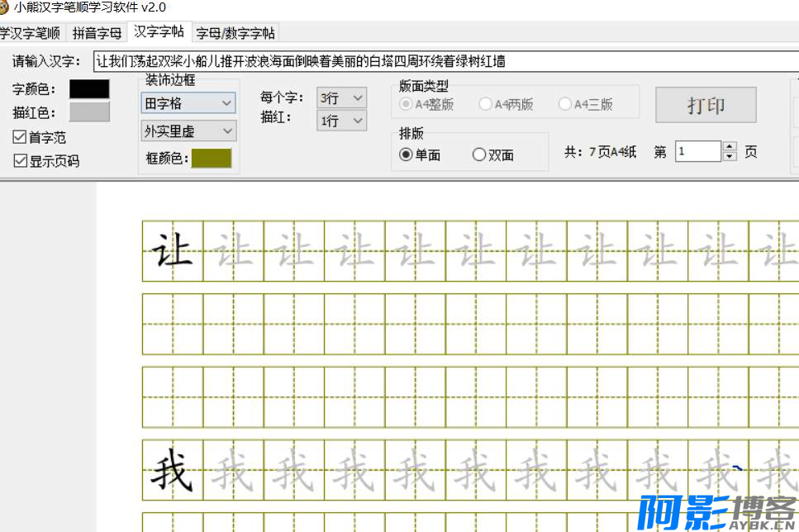This screenshot has width=799, height=532.
Task: Select the 汉字字帖 tab
Action: click(x=159, y=31)
